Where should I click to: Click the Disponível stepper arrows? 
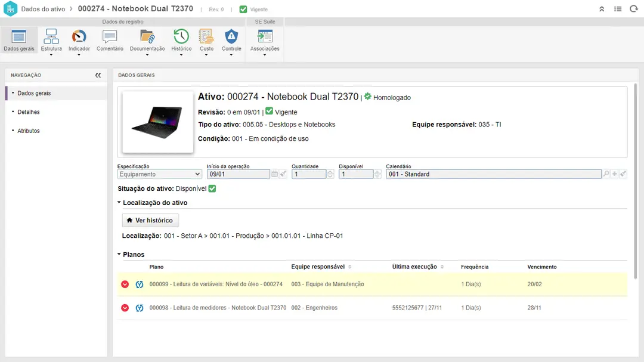[377, 174]
